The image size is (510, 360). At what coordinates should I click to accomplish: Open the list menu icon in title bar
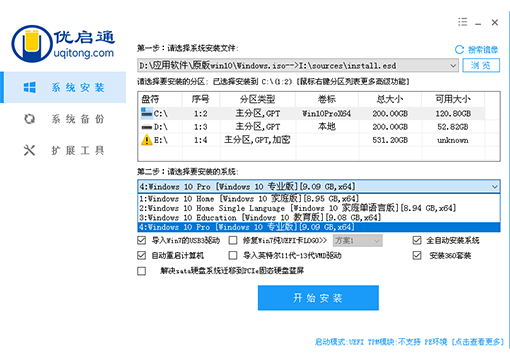pyautogui.click(x=462, y=22)
